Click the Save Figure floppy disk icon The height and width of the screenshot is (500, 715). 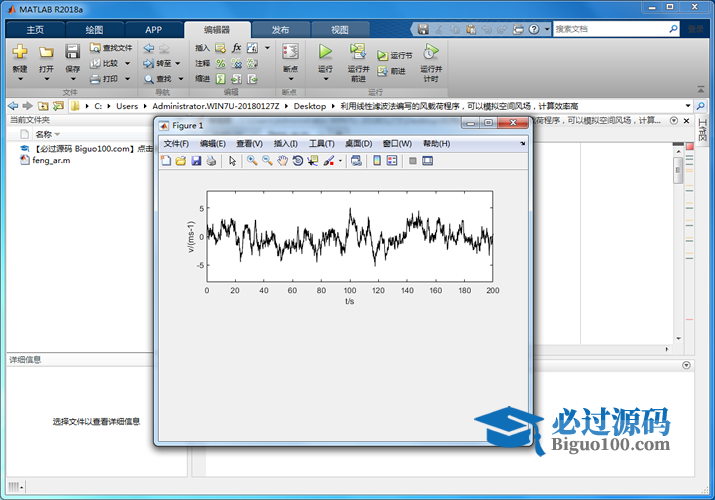point(196,160)
